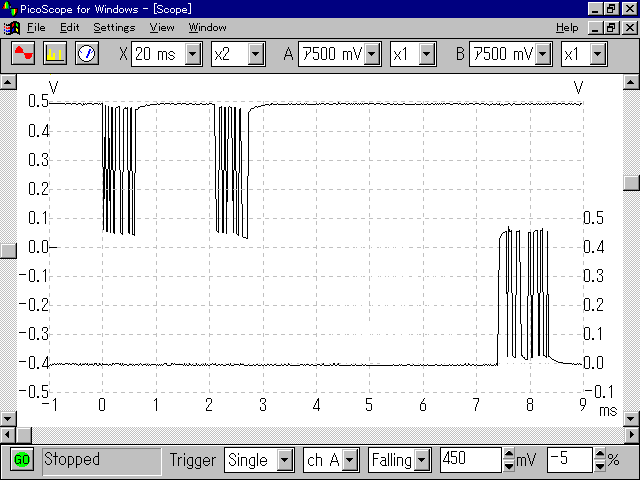Click the horizontal scrollbar thumb

[x=24, y=434]
